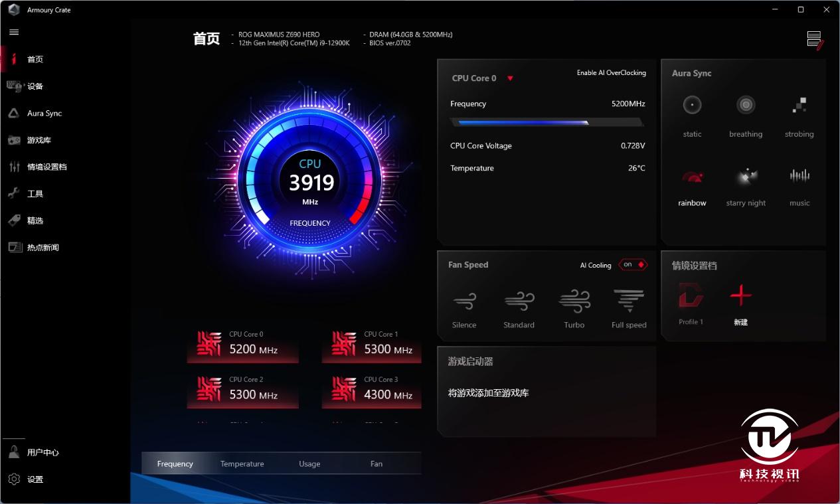Select starry night Aura effect

pos(746,187)
